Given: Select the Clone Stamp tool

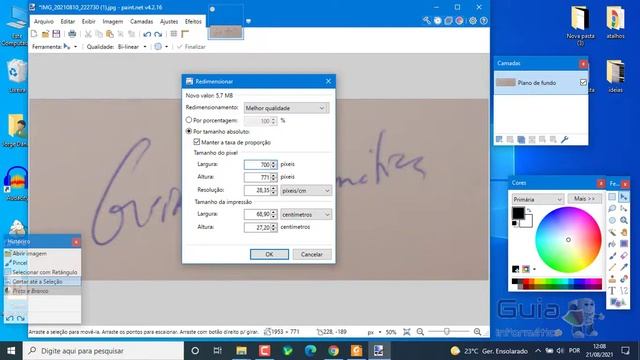Looking at the screenshot, I should pyautogui.click(x=612, y=279).
